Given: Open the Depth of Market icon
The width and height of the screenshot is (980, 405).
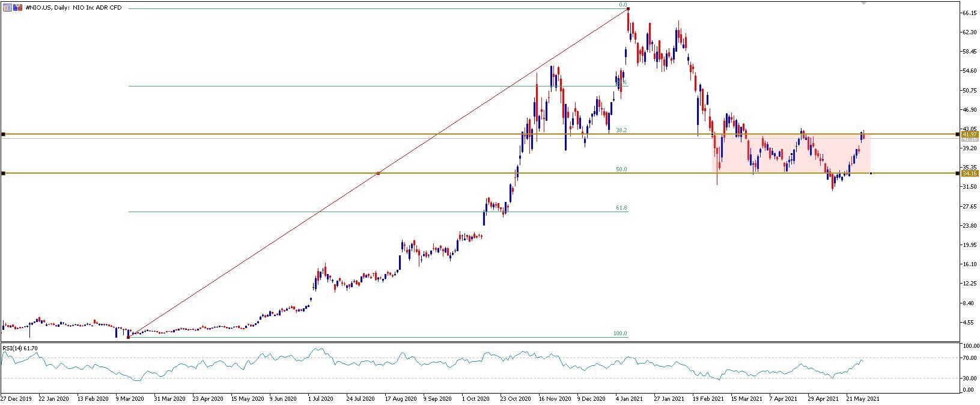Looking at the screenshot, I should (x=18, y=8).
